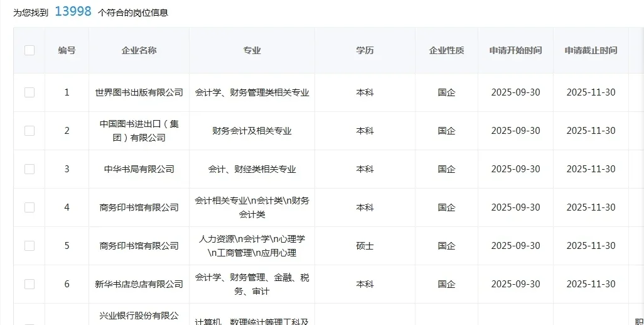Tick the checkbox in row number 5
Viewport: 644px width, 325px height.
tap(30, 246)
